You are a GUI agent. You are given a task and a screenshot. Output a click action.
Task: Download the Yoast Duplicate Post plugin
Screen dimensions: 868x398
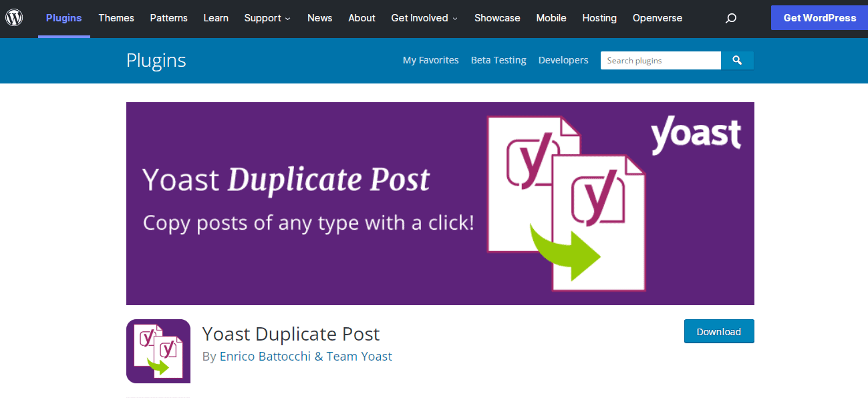719,331
